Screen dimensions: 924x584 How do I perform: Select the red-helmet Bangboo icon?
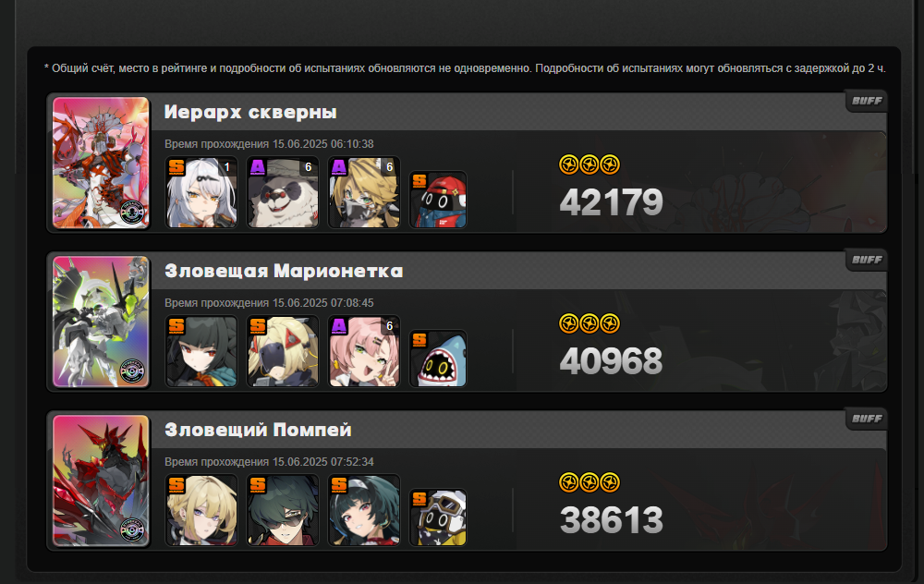pos(438,200)
